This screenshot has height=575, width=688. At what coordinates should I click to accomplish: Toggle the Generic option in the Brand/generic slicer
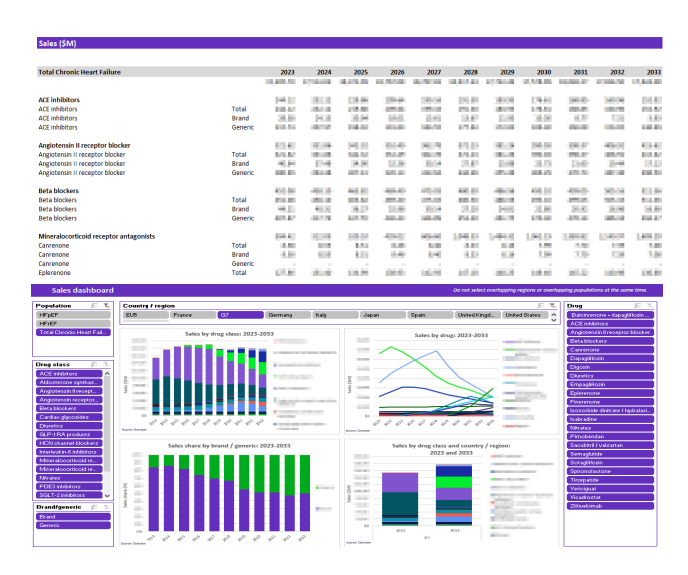coord(71,525)
